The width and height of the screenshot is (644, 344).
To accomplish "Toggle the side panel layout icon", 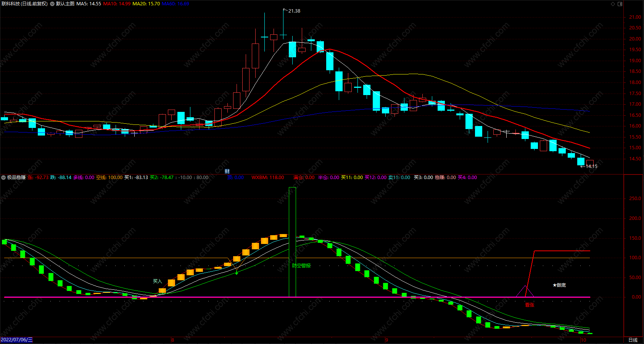I will pos(620,4).
